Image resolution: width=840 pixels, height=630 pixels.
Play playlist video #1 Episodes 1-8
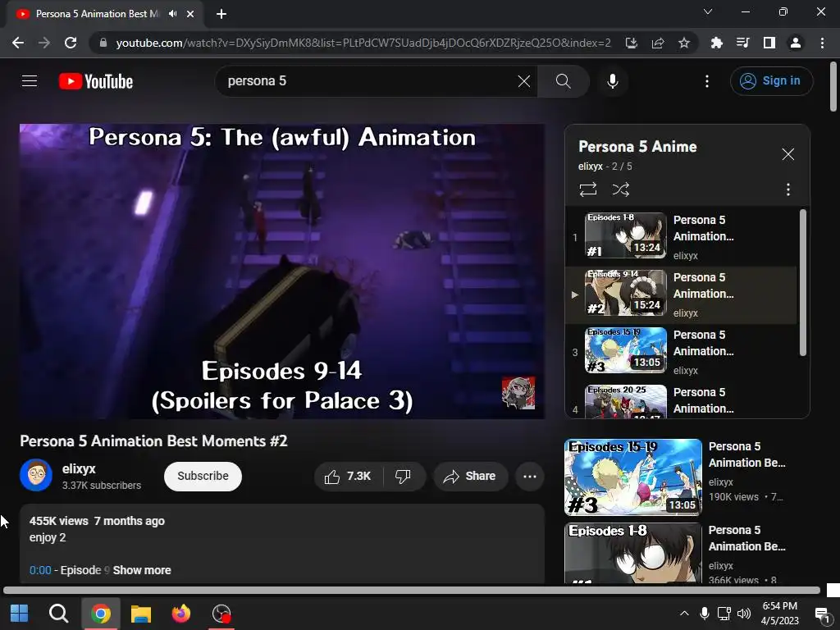[x=680, y=237]
